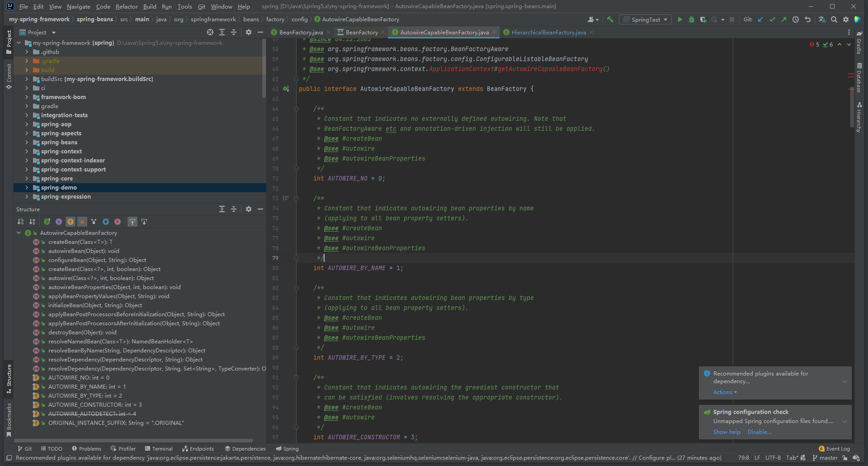This screenshot has width=868, height=466.
Task: Toggle show anonymous classes
Action: point(106,222)
